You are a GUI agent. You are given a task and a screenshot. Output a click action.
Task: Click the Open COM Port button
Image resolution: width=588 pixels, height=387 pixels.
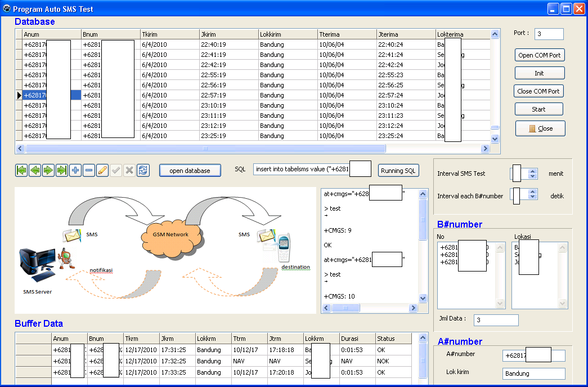coord(540,55)
